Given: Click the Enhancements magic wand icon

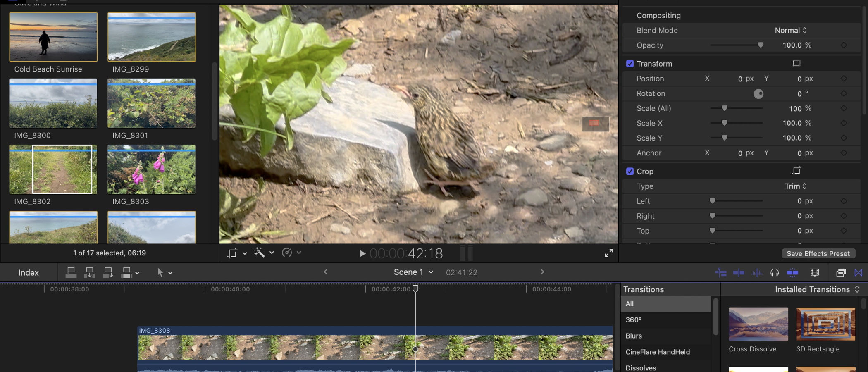Looking at the screenshot, I should point(260,253).
